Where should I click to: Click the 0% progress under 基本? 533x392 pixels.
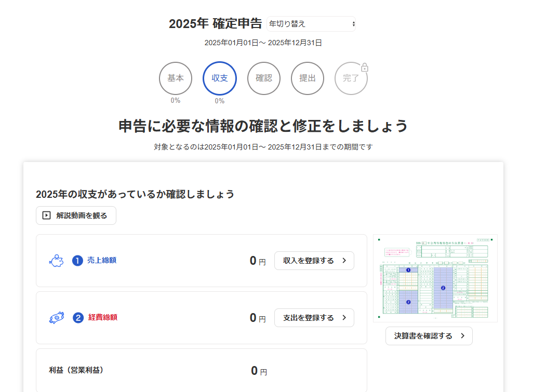pyautogui.click(x=176, y=101)
